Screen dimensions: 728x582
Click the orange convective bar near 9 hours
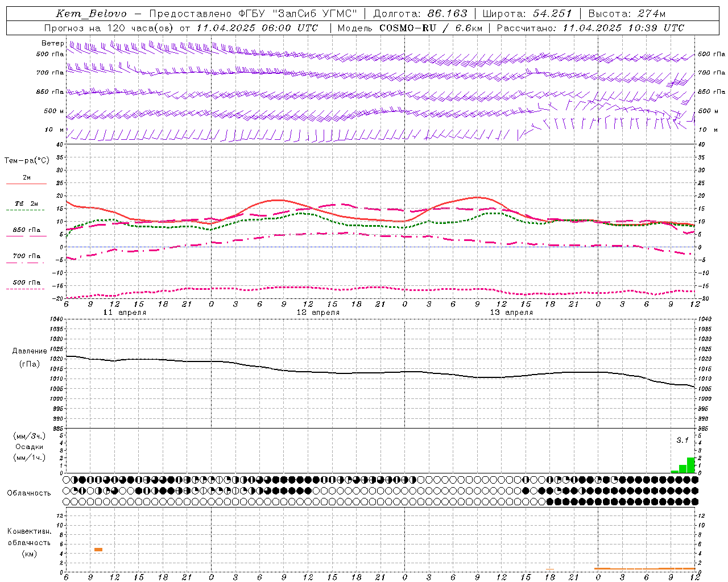click(x=98, y=549)
